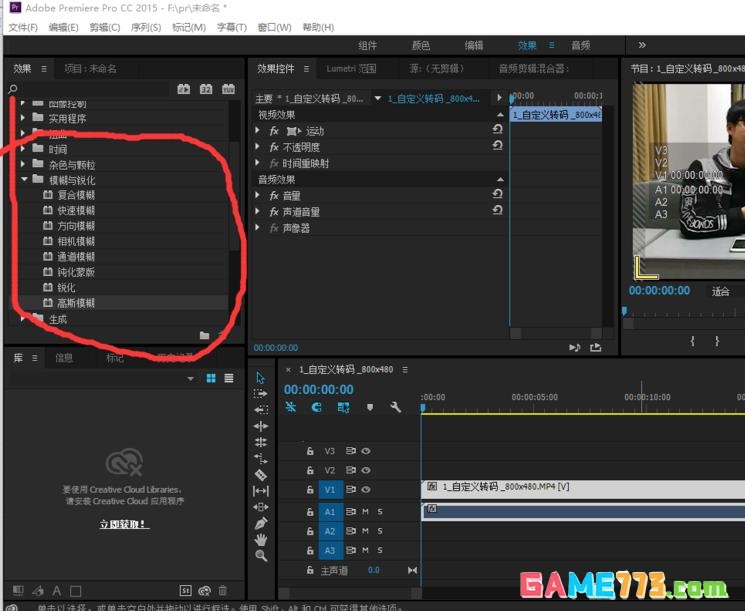The height and width of the screenshot is (611, 745).
Task: Toggle audio loop playback in Effect Controls
Action: coord(574,348)
